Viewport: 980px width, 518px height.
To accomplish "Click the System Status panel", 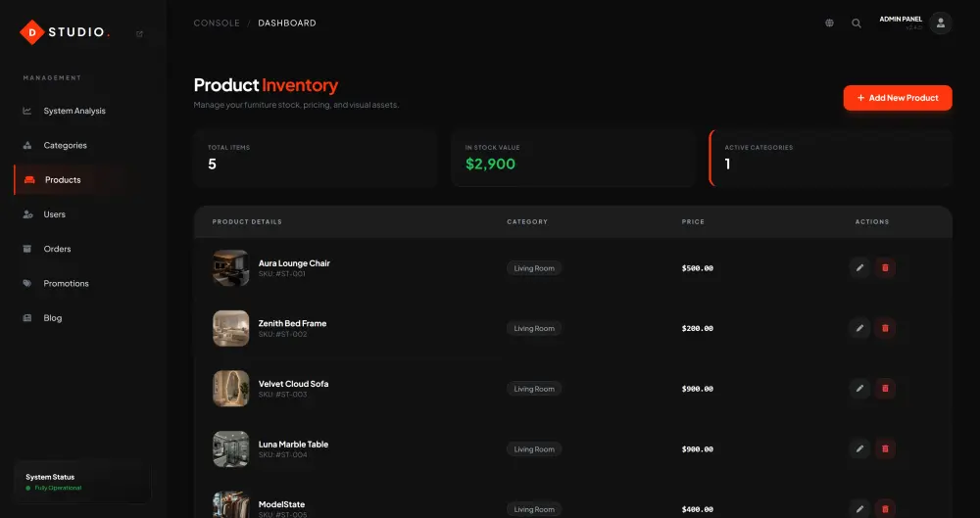I will 82,482.
